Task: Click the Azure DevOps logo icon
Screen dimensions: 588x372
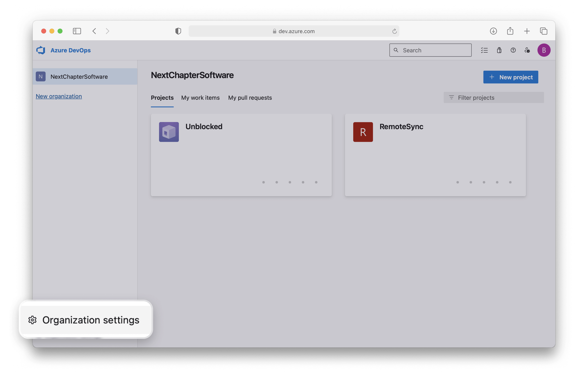Action: pos(41,50)
